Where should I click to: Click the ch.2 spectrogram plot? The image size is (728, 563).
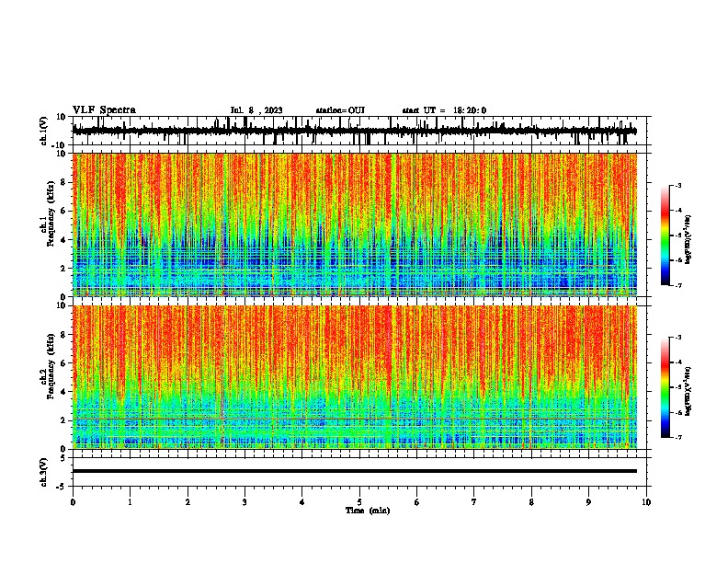355,377
